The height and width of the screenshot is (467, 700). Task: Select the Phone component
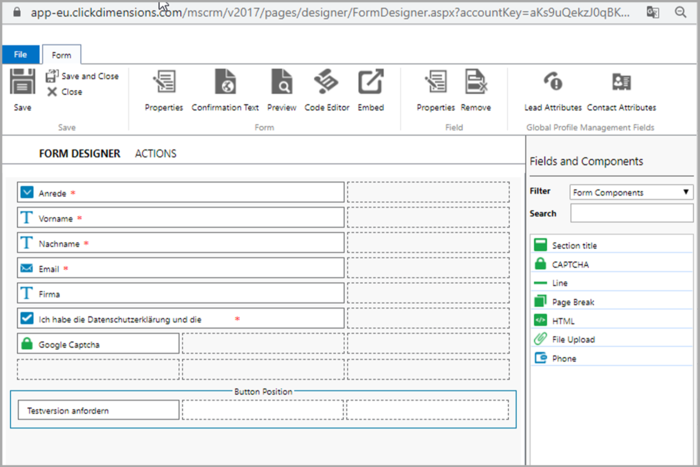[612, 358]
